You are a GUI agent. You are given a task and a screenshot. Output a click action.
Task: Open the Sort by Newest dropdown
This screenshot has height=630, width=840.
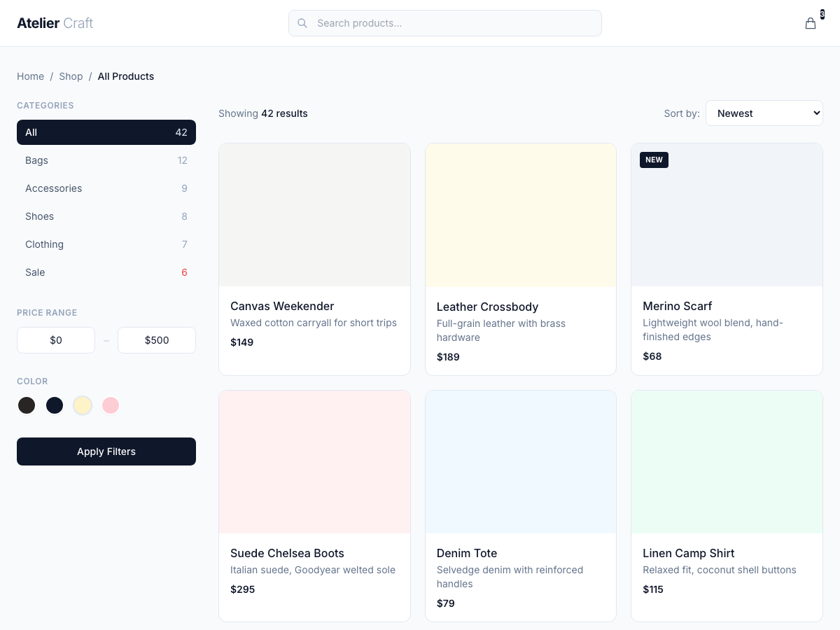coord(764,113)
